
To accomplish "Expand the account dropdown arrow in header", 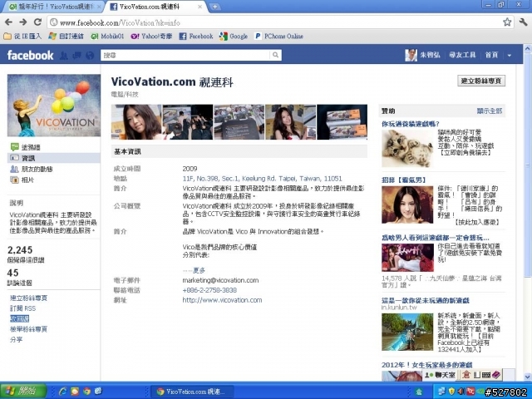I will pos(509,56).
